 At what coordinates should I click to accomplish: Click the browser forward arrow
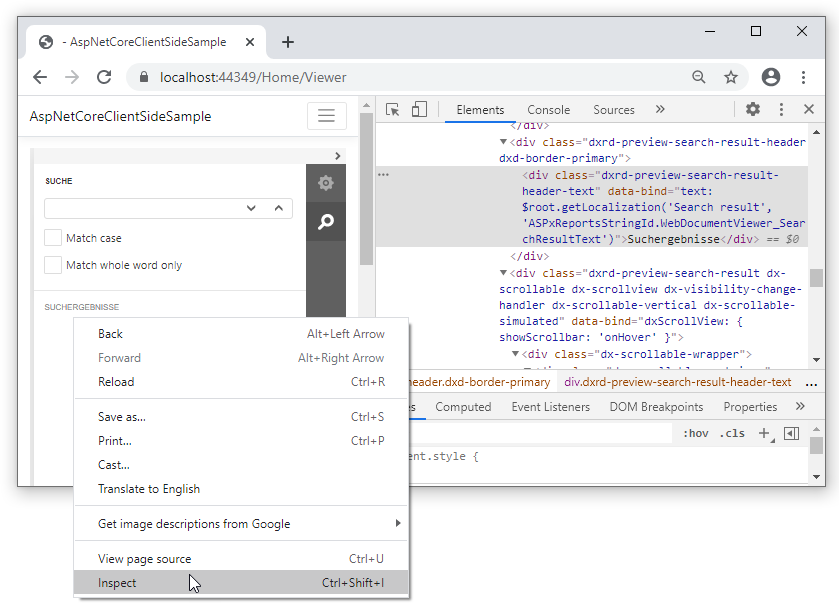[x=72, y=77]
